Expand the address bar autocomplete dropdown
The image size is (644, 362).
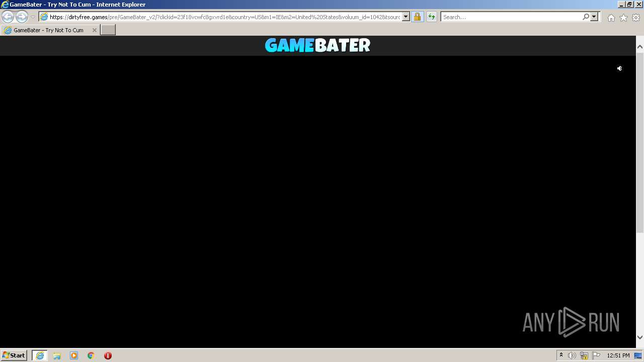point(406,17)
